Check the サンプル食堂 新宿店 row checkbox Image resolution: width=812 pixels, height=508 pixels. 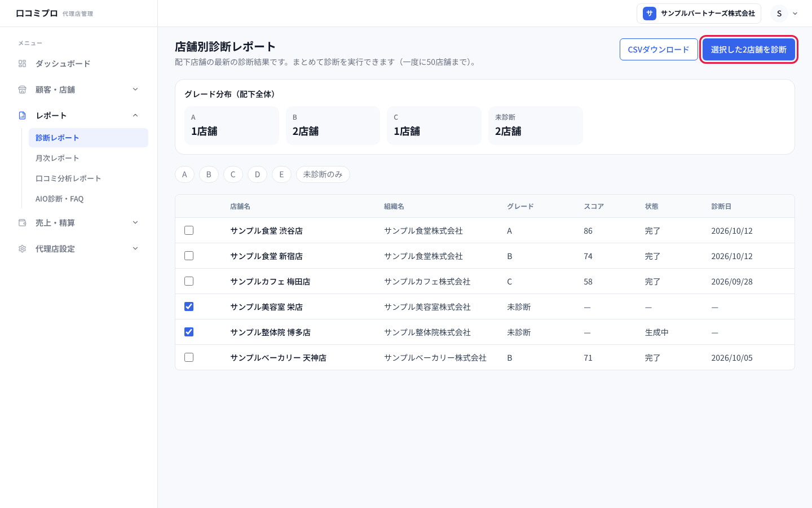[189, 256]
